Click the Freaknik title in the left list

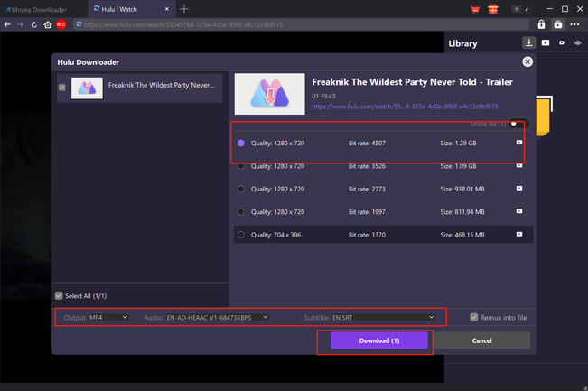162,86
